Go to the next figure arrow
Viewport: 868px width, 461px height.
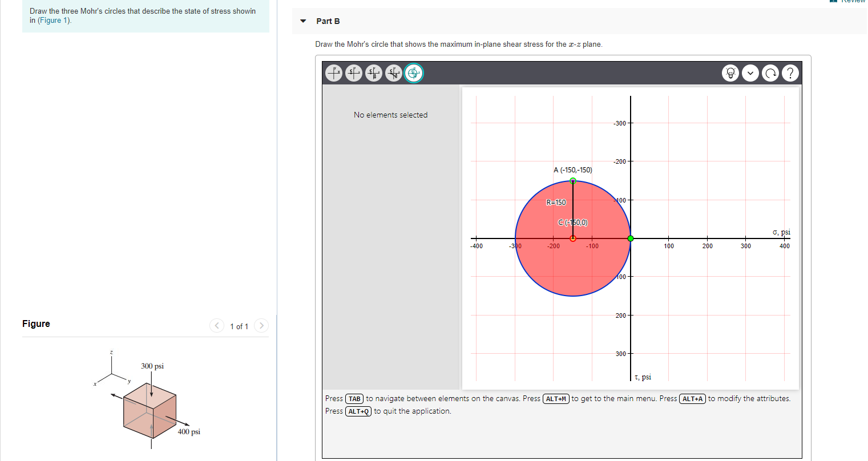(261, 326)
